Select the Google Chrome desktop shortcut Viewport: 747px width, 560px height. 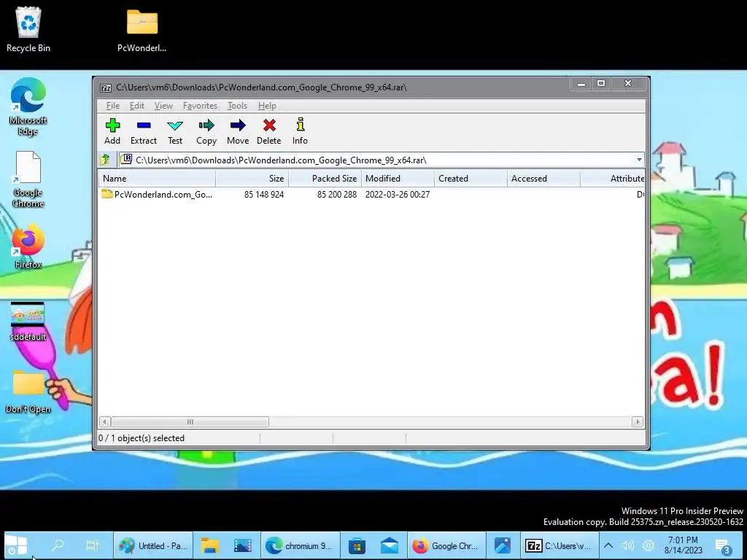pos(28,179)
